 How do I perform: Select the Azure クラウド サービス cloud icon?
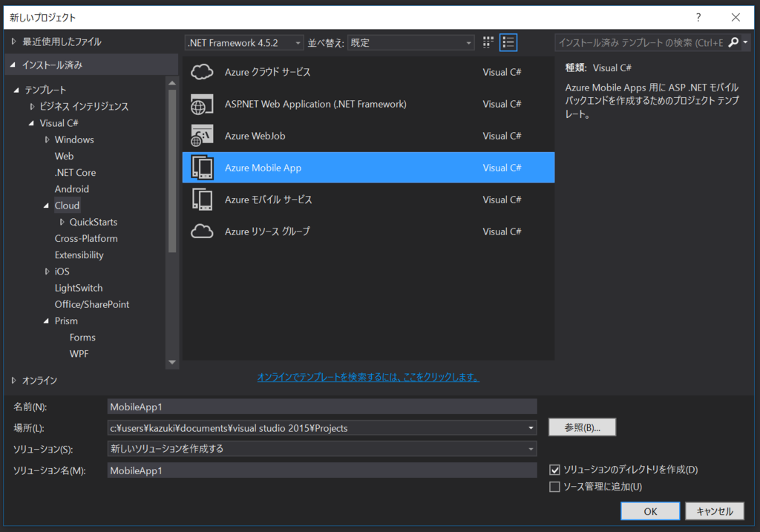tap(202, 72)
